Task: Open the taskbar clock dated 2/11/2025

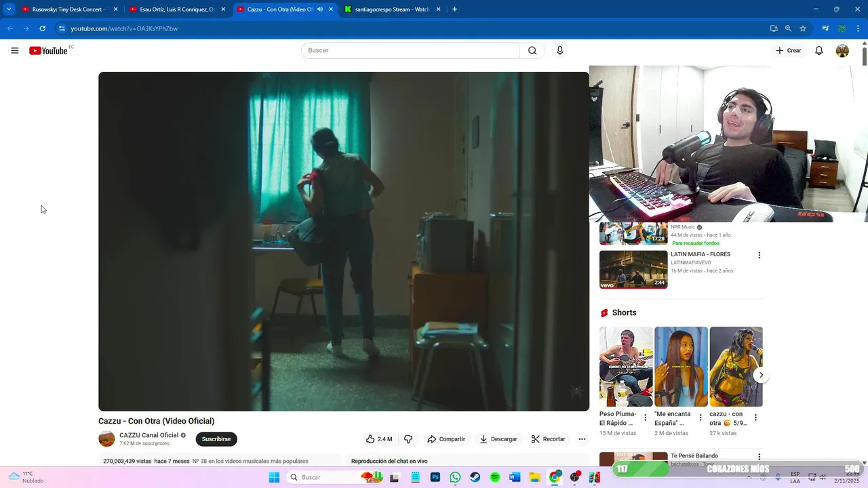Action: 847,477
